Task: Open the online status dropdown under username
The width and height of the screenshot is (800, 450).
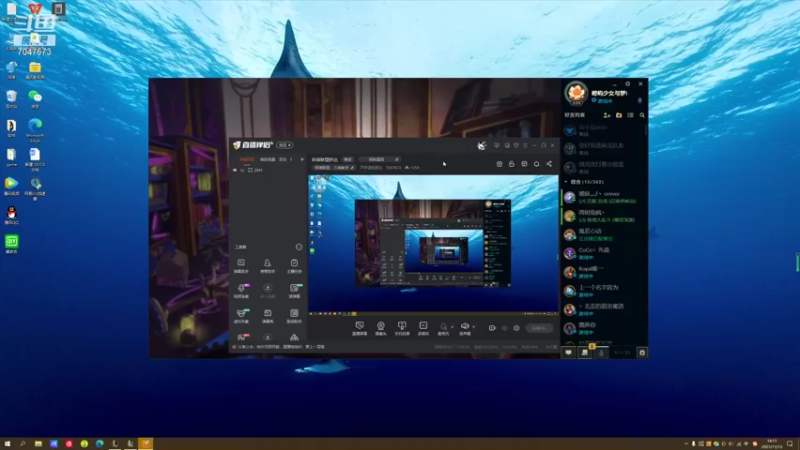Action: coord(603,101)
